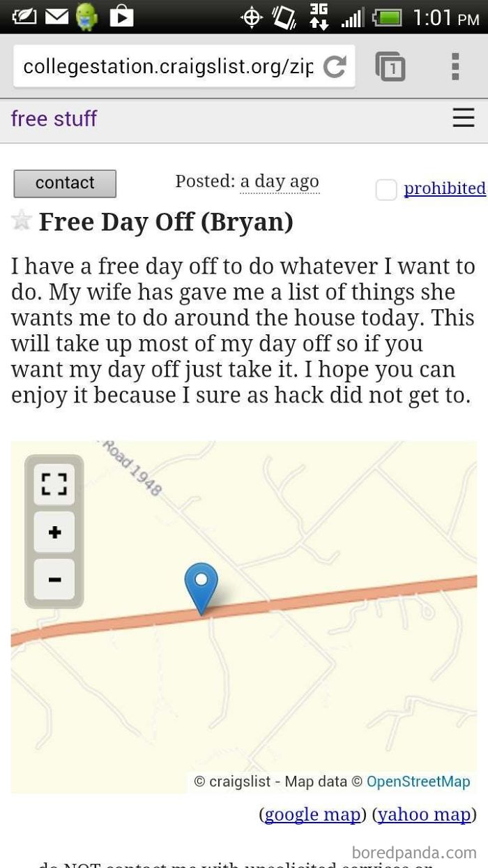This screenshot has width=488, height=868.
Task: Check the prohibited checkbox
Action: (386, 189)
